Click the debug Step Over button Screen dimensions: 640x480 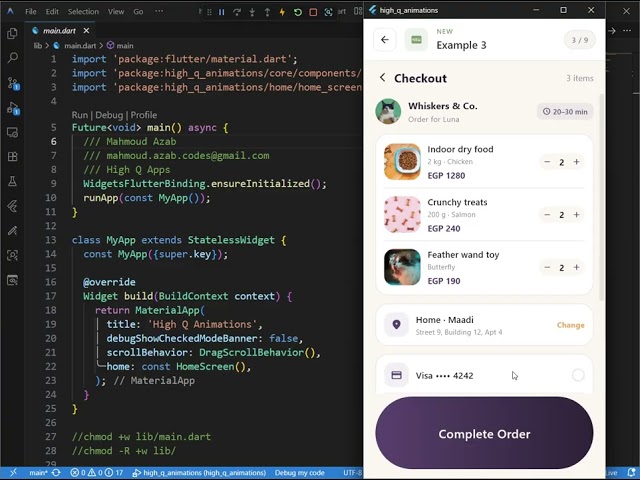pos(237,12)
